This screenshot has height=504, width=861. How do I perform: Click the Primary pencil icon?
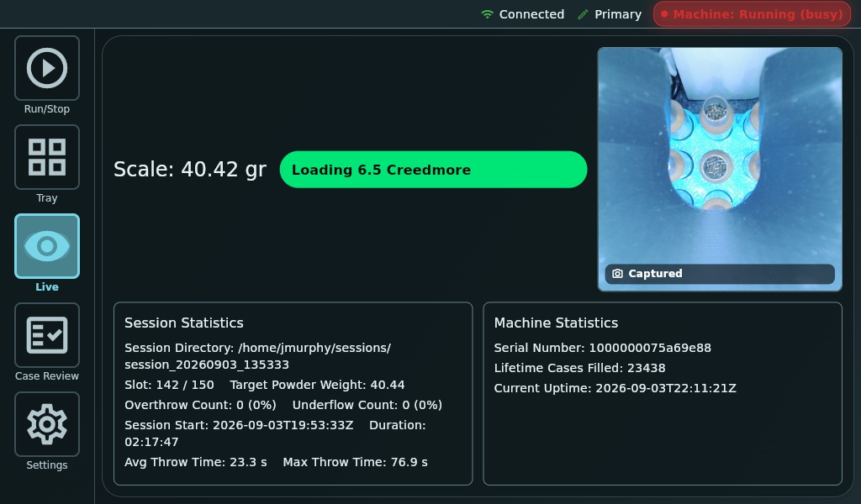(x=584, y=14)
